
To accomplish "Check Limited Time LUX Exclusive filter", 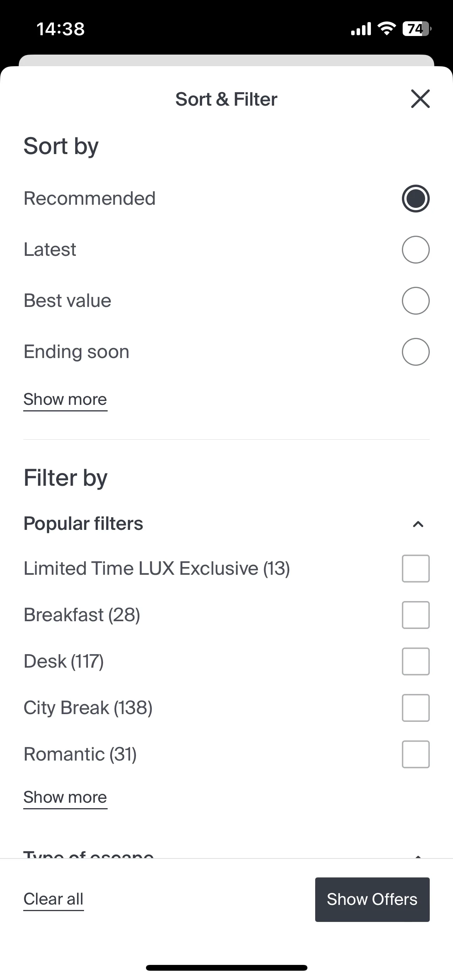I will [x=415, y=569].
